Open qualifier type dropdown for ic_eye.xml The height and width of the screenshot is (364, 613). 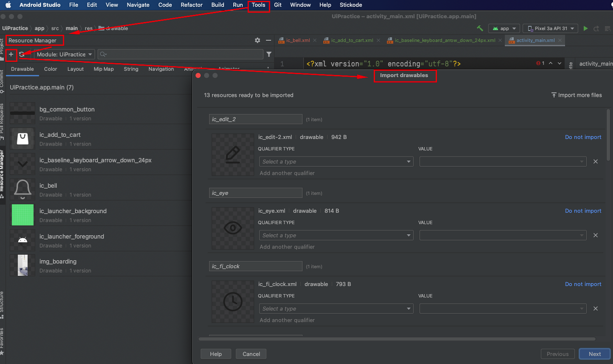(x=336, y=235)
